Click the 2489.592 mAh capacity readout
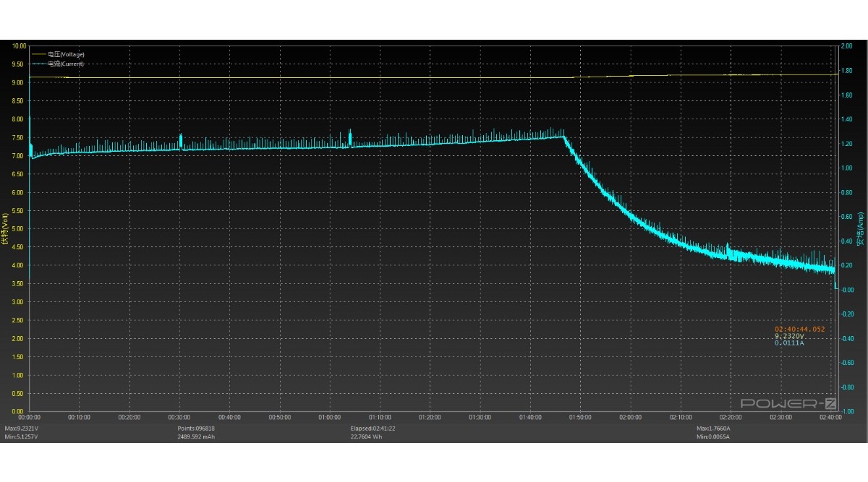The image size is (868, 482). 197,436
